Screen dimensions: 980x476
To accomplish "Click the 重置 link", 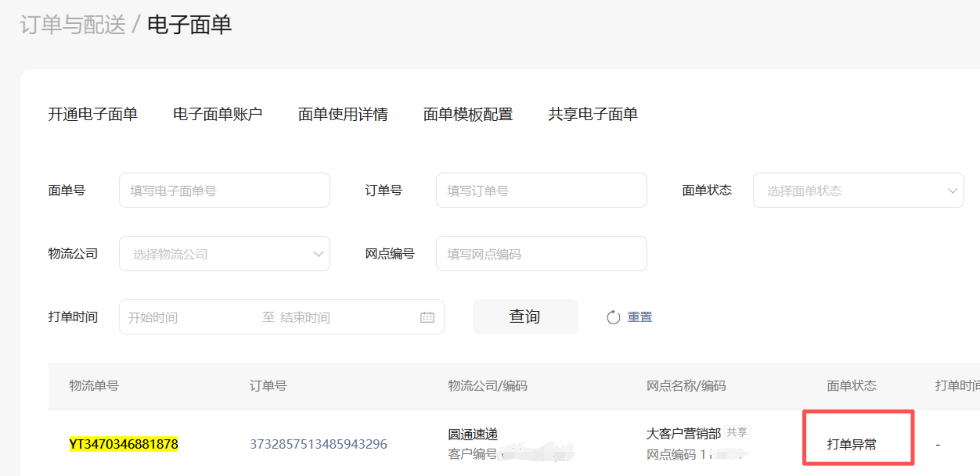I will click(640, 317).
